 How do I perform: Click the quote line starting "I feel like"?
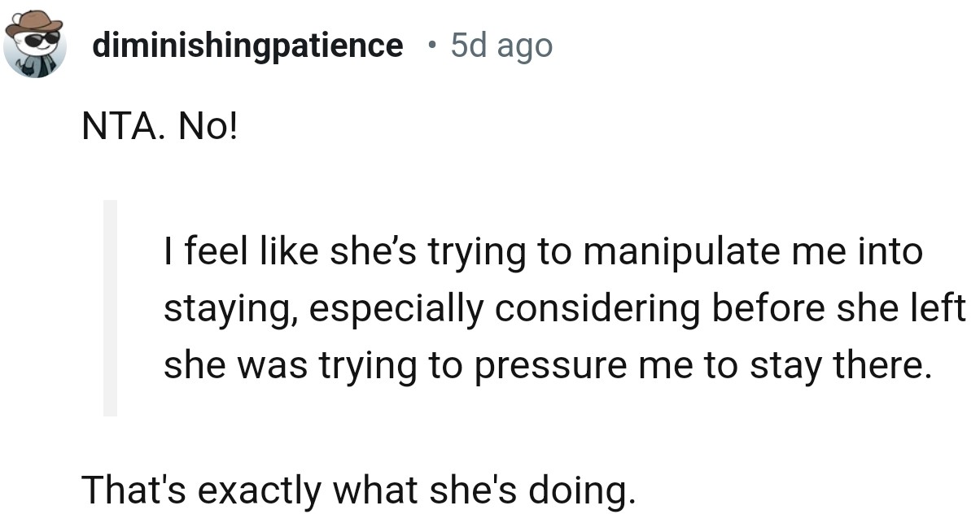click(x=543, y=252)
